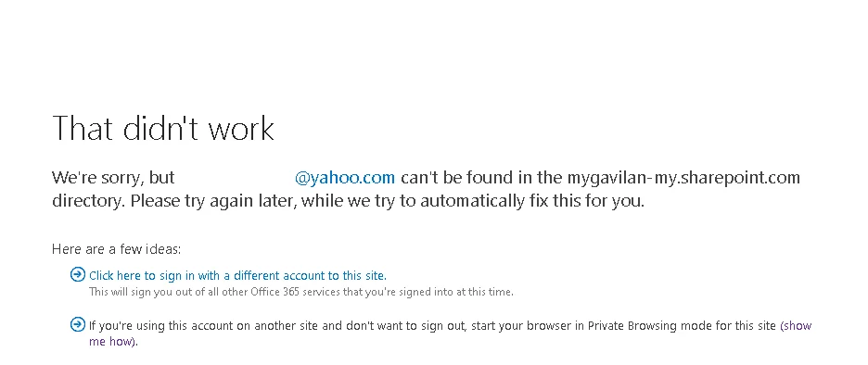Viewport: 868px width, 365px height.
Task: Click the mygavilan-my.sharepoint.com directory name
Action: pyautogui.click(x=683, y=178)
